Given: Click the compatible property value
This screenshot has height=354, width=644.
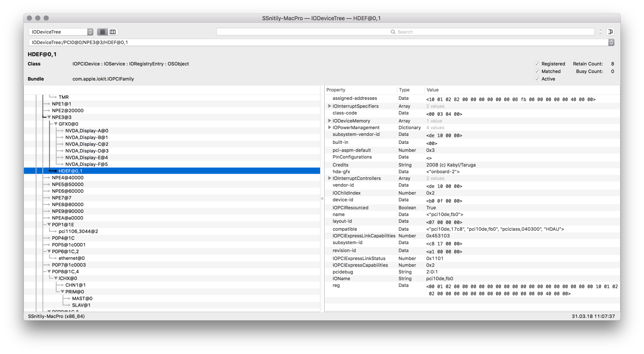Looking at the screenshot, I should click(x=495, y=229).
